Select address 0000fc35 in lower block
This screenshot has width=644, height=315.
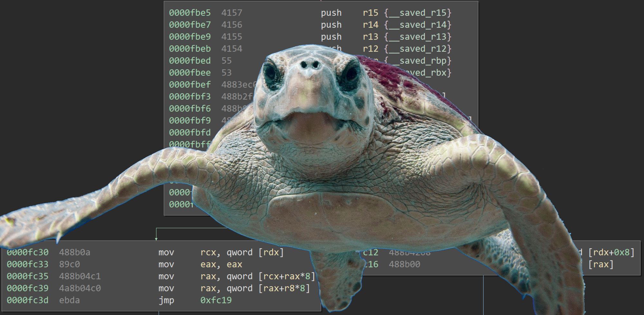tap(27, 276)
